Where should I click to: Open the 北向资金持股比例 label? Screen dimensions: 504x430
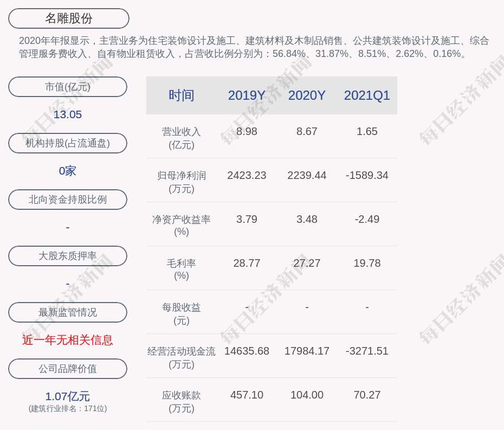(x=68, y=200)
